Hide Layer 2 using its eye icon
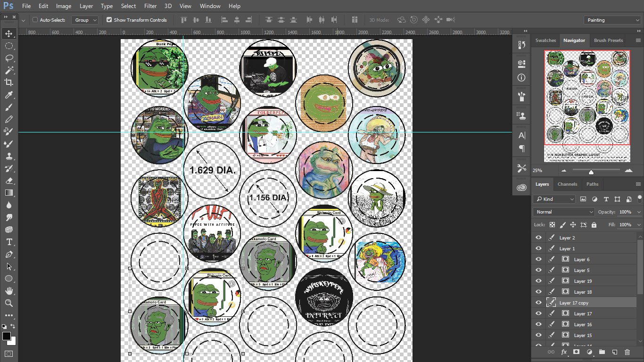 pyautogui.click(x=538, y=238)
